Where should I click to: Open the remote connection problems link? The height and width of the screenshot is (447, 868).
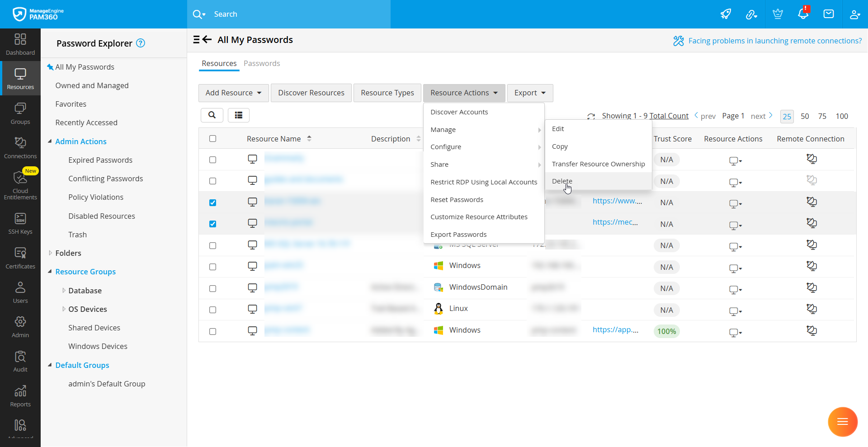pos(774,41)
